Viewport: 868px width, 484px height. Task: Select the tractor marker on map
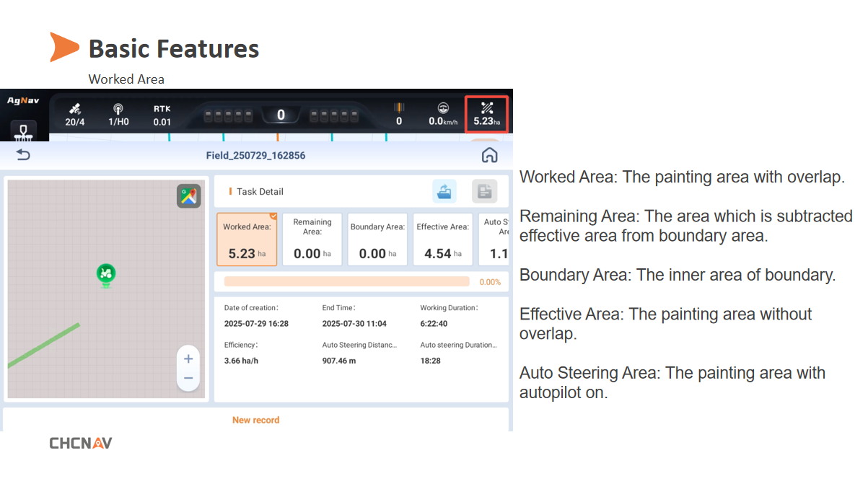(x=106, y=274)
